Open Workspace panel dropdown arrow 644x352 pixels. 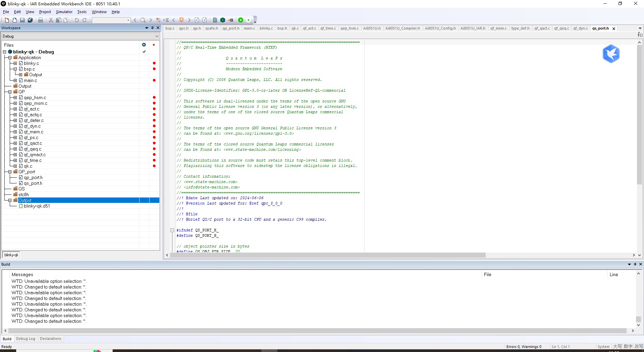147,28
